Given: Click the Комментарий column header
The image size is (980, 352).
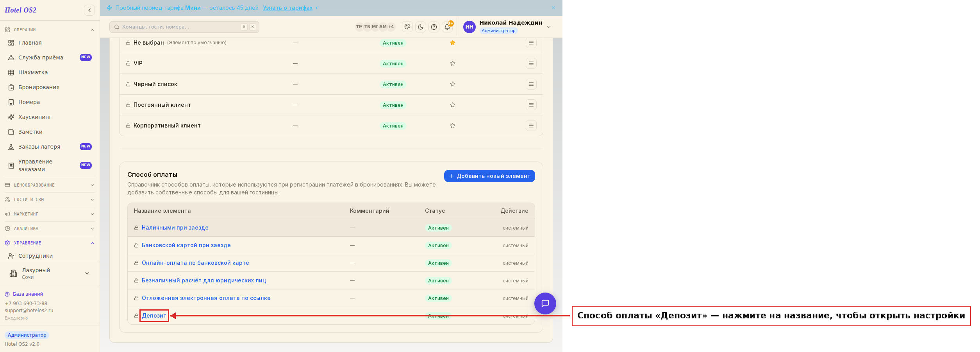Looking at the screenshot, I should (370, 211).
